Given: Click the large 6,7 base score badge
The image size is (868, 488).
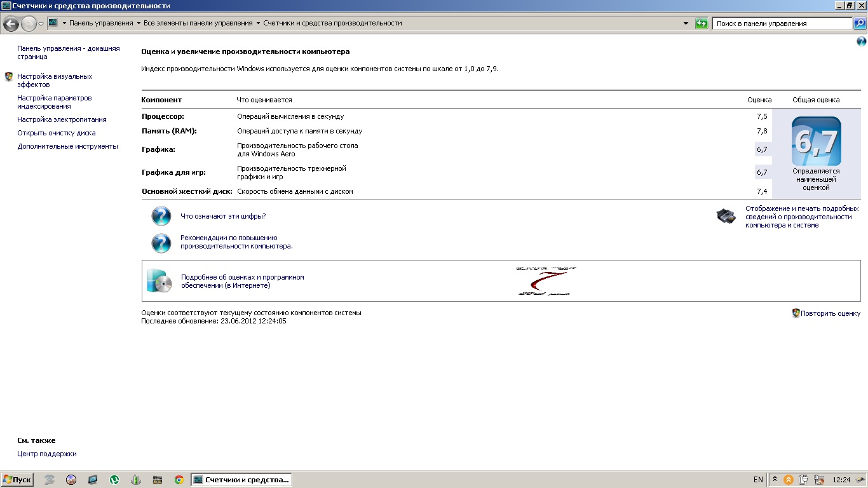Looking at the screenshot, I should (x=816, y=141).
